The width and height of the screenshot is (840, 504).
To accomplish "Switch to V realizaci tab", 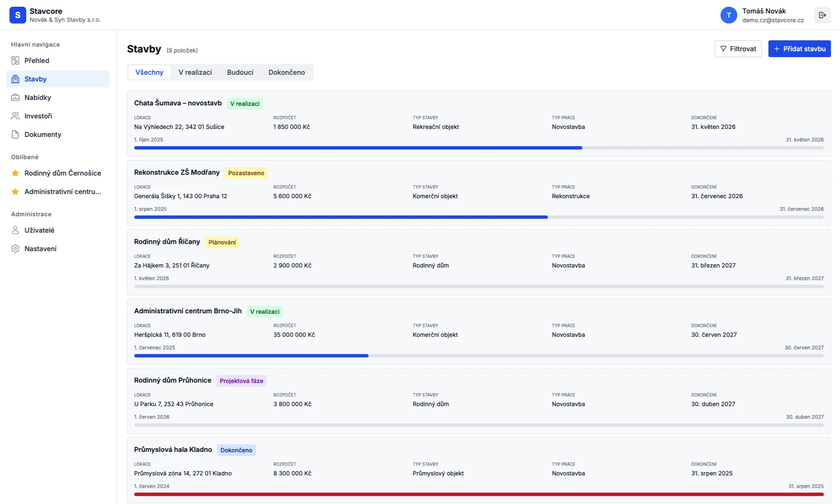I will [195, 72].
